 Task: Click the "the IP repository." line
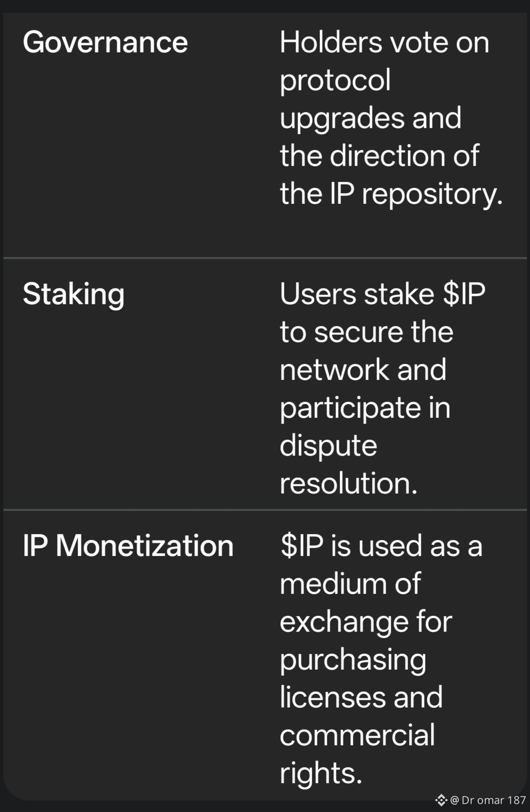[x=391, y=194]
